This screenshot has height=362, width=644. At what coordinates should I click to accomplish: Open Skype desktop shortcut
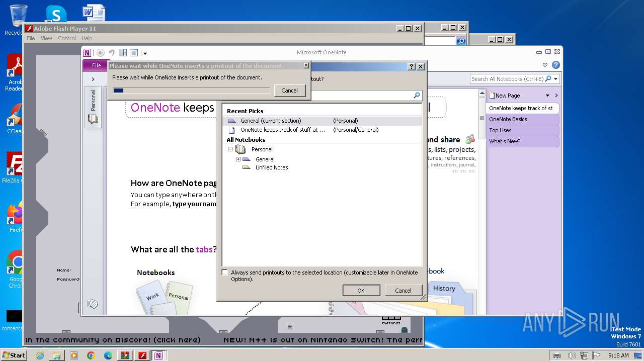pos(56,14)
